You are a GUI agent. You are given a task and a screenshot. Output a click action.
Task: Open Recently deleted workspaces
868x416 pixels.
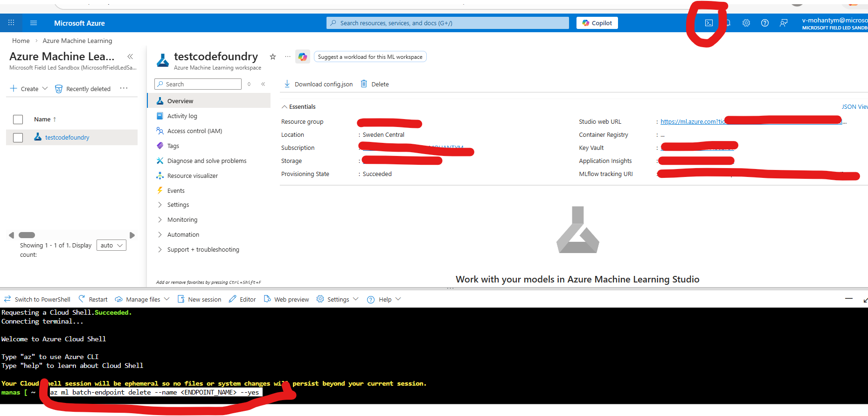(x=83, y=89)
